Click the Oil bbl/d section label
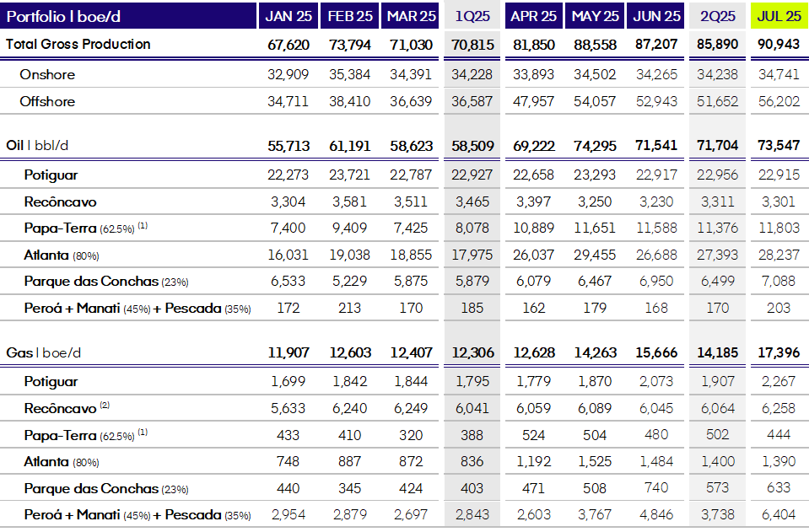 37,145
